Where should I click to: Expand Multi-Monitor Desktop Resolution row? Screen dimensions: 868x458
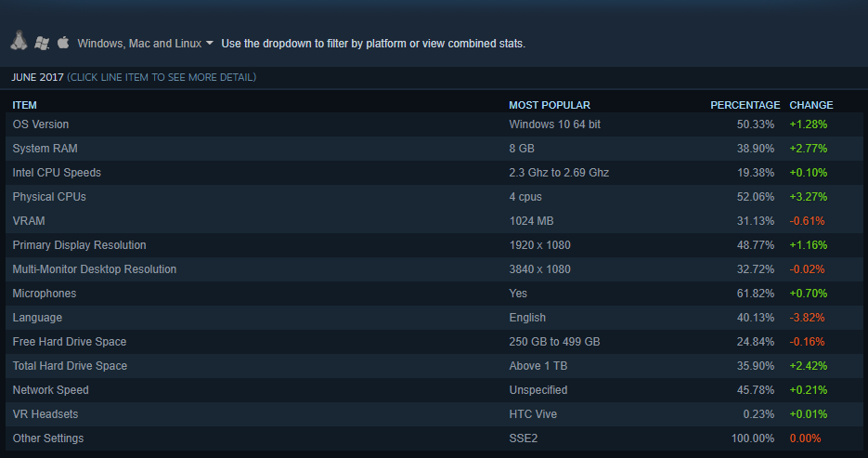point(94,268)
